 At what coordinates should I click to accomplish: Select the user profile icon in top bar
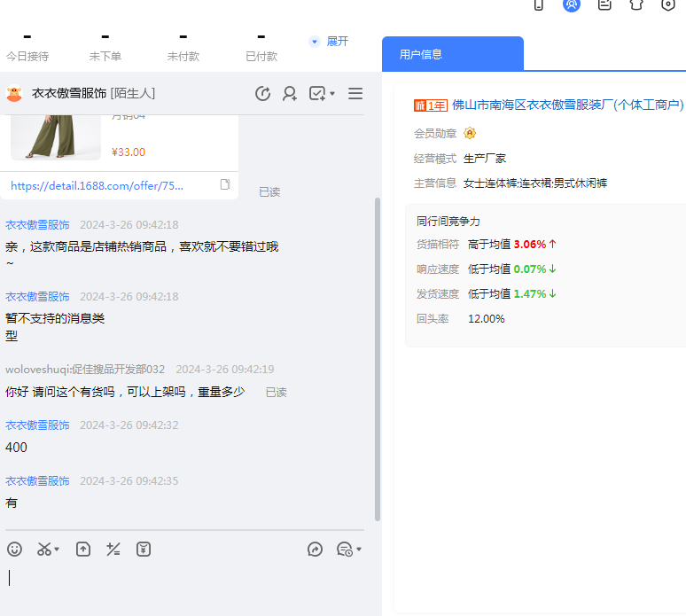[x=572, y=4]
